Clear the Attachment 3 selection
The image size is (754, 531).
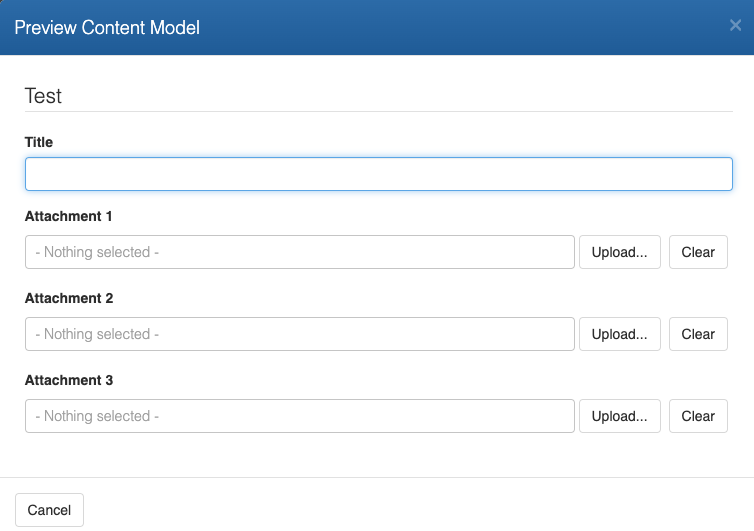(x=698, y=416)
